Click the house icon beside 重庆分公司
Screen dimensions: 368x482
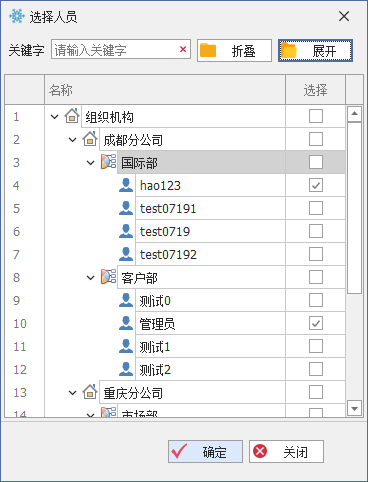[x=90, y=392]
